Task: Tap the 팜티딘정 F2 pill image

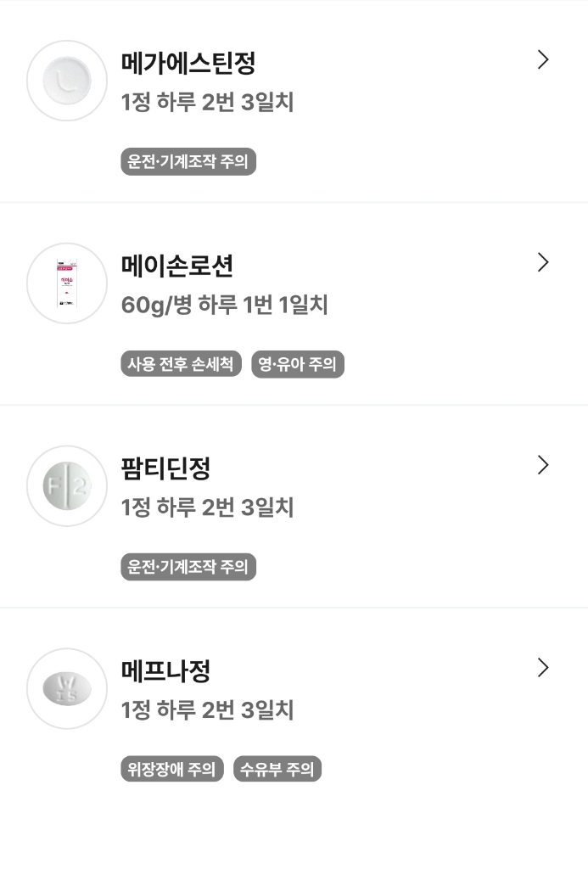Action: pos(67,486)
